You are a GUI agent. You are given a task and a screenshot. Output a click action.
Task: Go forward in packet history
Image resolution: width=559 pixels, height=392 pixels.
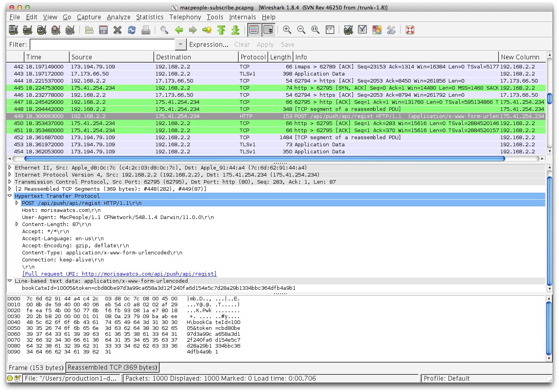pos(193,30)
